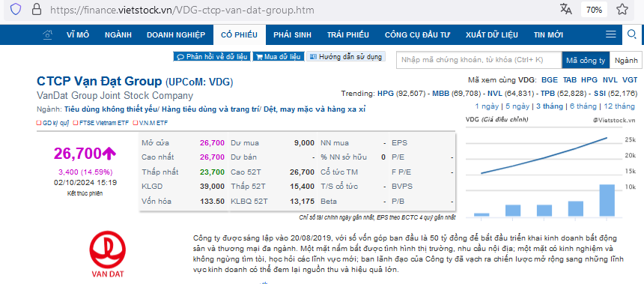Open the XUẤT DỮ LIỆU menu

click(x=492, y=35)
